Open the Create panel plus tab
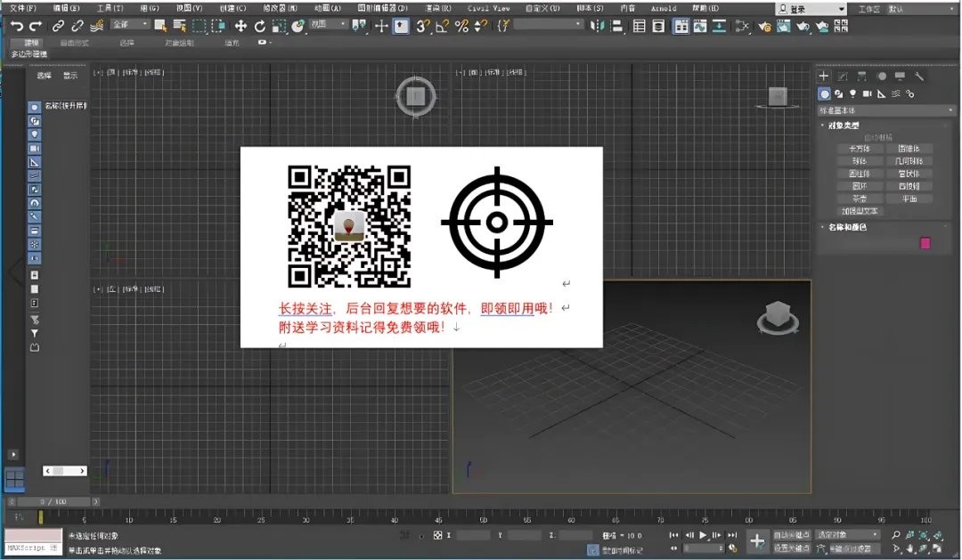The height and width of the screenshot is (560, 962). click(823, 76)
